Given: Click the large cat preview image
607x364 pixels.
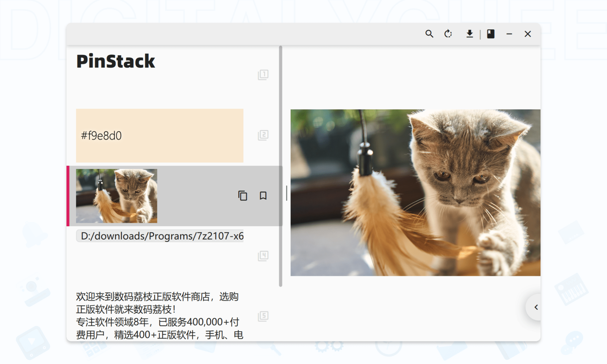Looking at the screenshot, I should 415,193.
